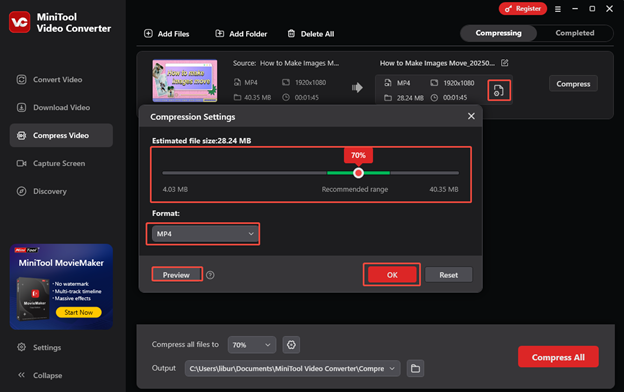Click the 40.35 MB slider maximum label
The image size is (624, 392).
click(444, 189)
